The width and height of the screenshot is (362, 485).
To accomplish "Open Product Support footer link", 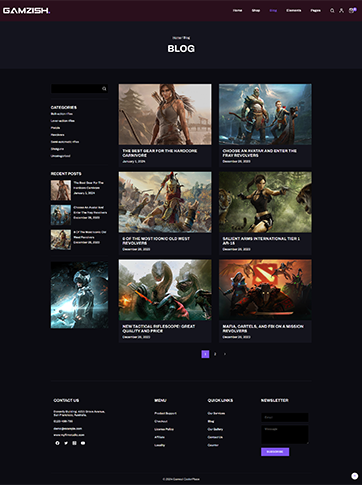I will pos(165,413).
